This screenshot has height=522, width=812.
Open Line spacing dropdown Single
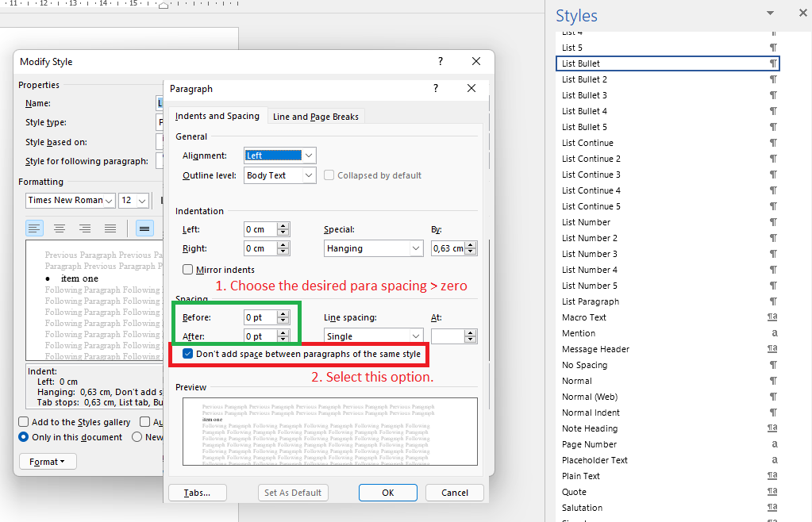click(x=416, y=336)
